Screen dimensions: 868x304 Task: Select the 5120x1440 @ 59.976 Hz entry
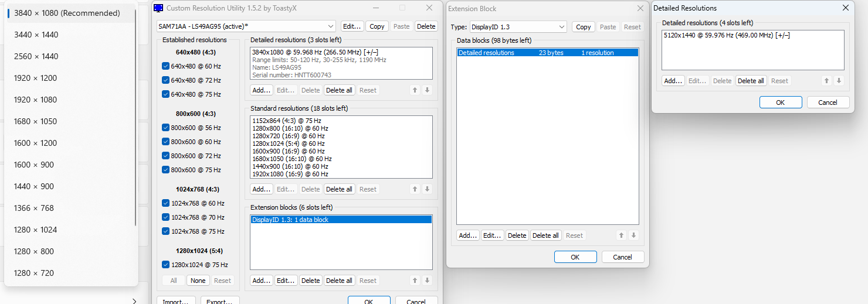click(726, 35)
